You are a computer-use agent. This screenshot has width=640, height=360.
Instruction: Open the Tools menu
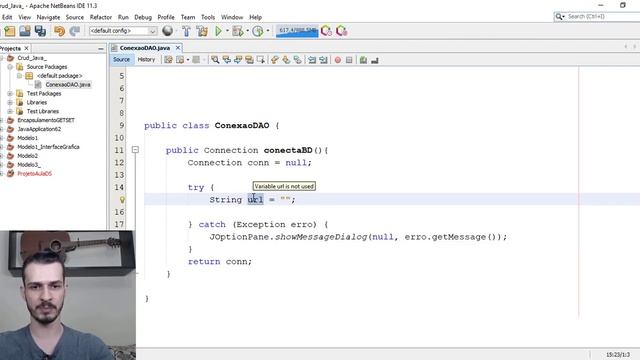pyautogui.click(x=208, y=17)
